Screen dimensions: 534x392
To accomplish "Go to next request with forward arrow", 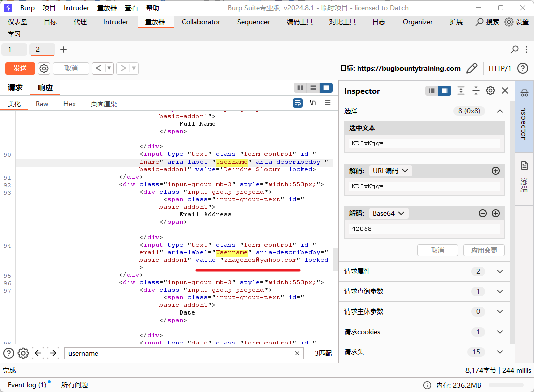I will [x=123, y=68].
